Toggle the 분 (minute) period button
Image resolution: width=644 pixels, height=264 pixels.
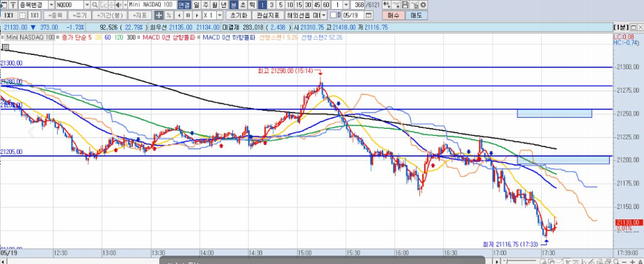coord(234,5)
